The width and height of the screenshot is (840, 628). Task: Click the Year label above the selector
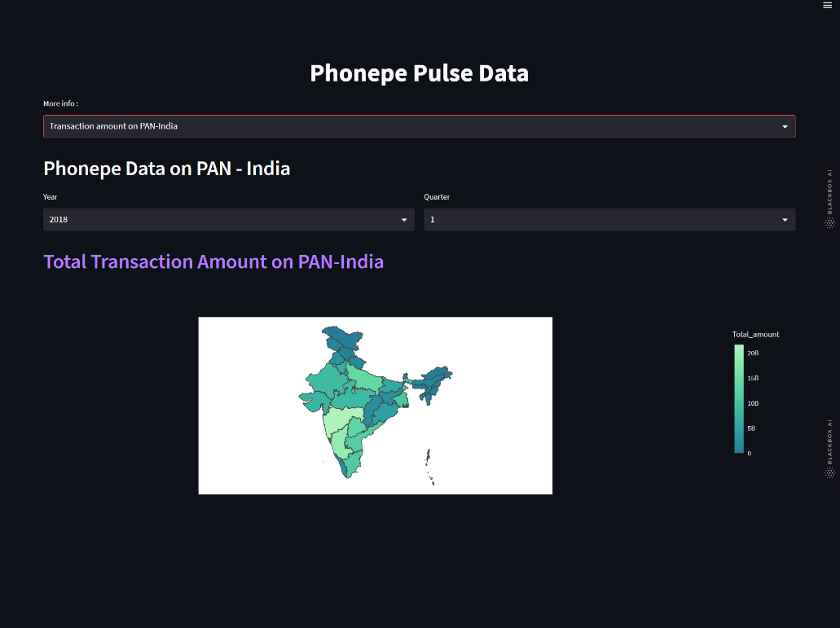tap(50, 196)
